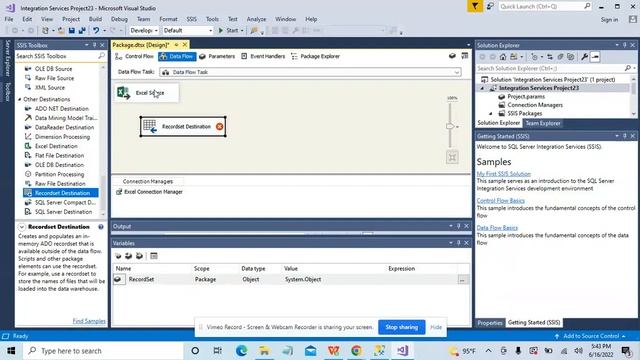Viewport: 640px width, 360px height.
Task: Choose ADO NET Destination item
Action: click(61, 109)
